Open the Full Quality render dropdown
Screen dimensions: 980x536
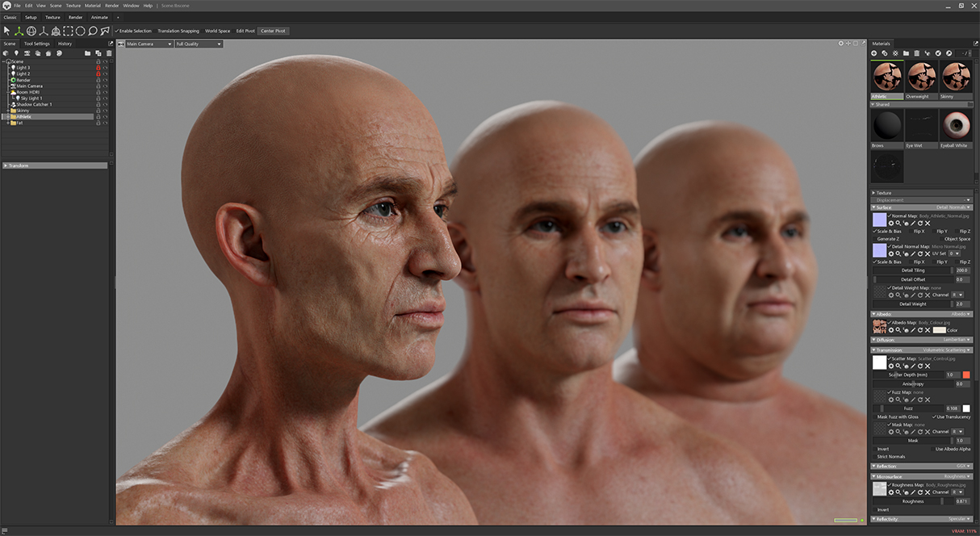click(x=199, y=44)
